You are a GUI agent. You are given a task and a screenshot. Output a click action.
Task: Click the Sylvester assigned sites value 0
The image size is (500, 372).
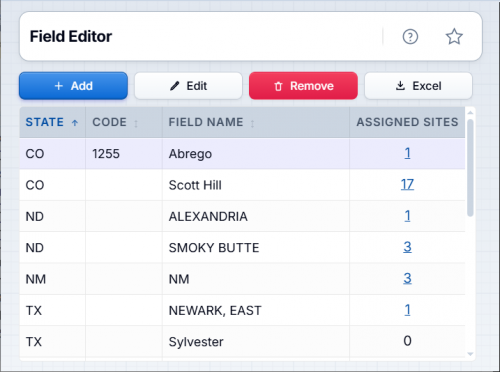407,341
